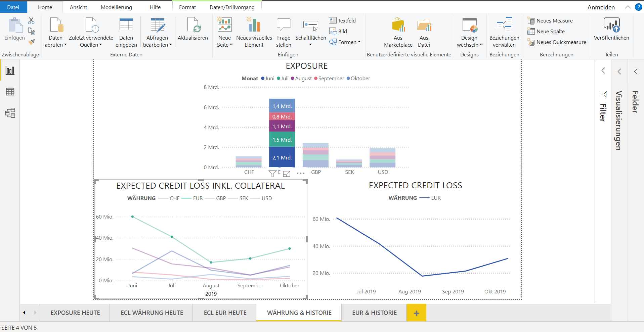Image resolution: width=644 pixels, height=332 pixels.
Task: Select August in the Monat legend
Action: click(x=301, y=78)
